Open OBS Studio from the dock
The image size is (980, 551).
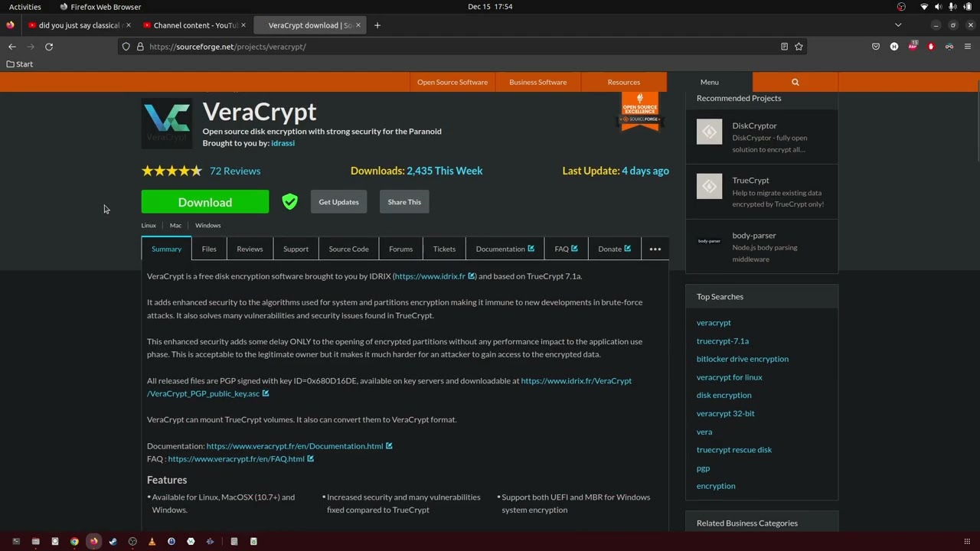[132, 541]
